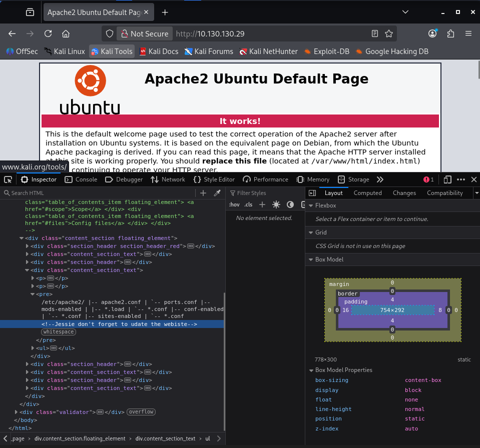480x448 pixels.
Task: Close the Apache2 Ubuntu Default Page tab
Action: 146,12
